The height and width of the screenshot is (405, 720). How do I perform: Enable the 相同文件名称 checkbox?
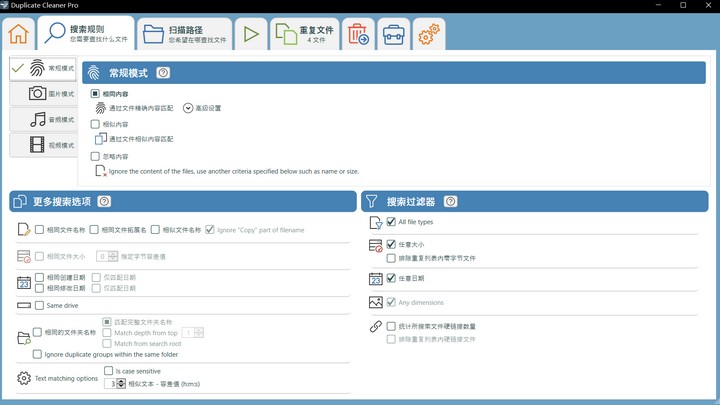(x=40, y=230)
